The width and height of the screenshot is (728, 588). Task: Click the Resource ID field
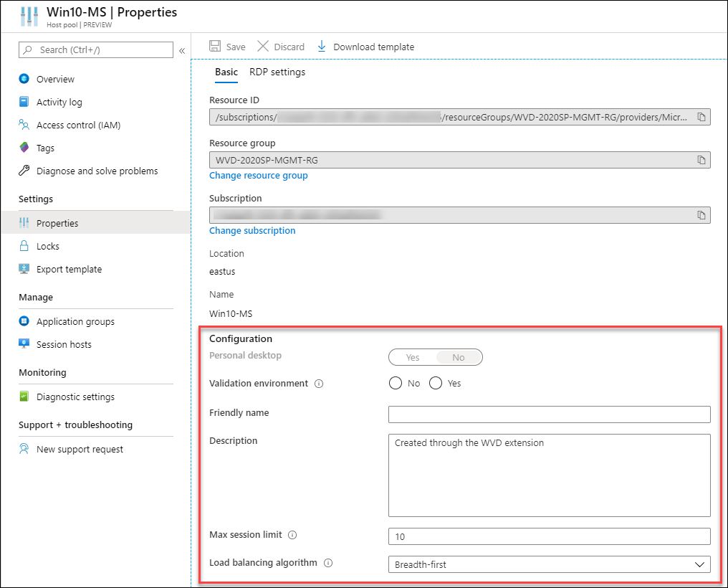coord(459,117)
